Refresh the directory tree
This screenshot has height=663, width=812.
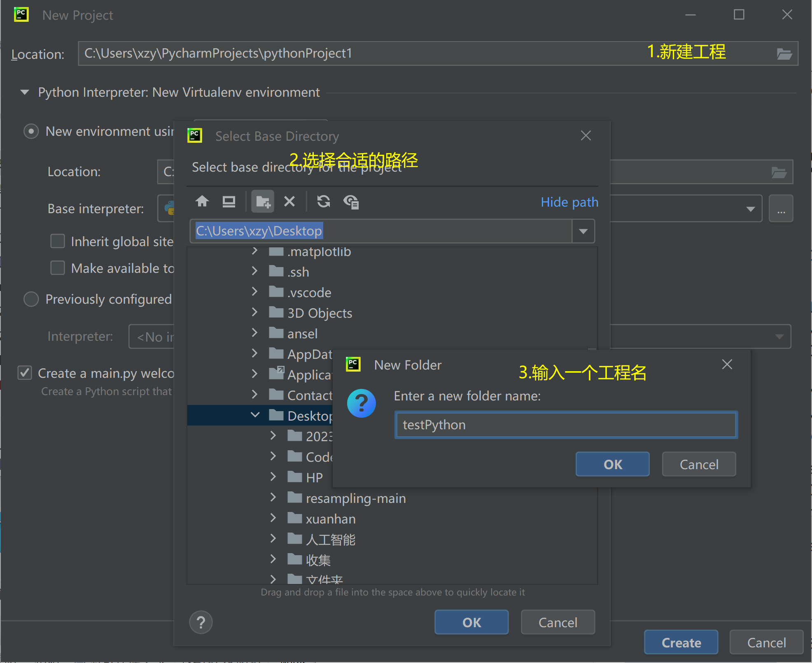[x=324, y=201]
